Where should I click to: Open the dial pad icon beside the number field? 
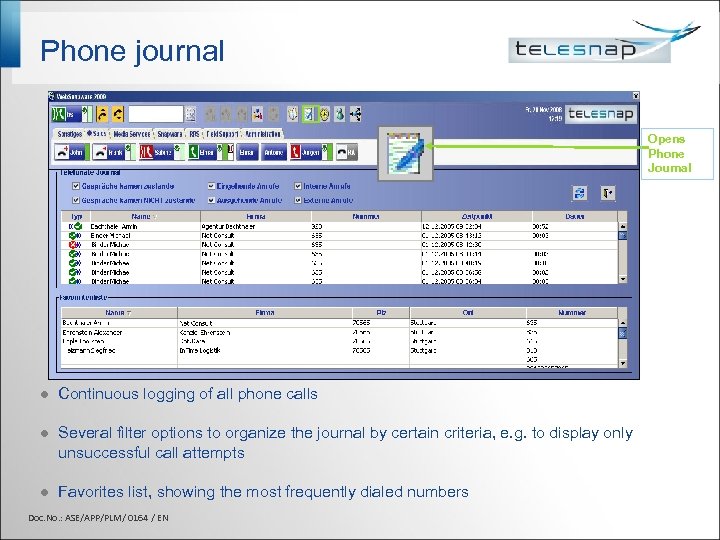[x=191, y=114]
